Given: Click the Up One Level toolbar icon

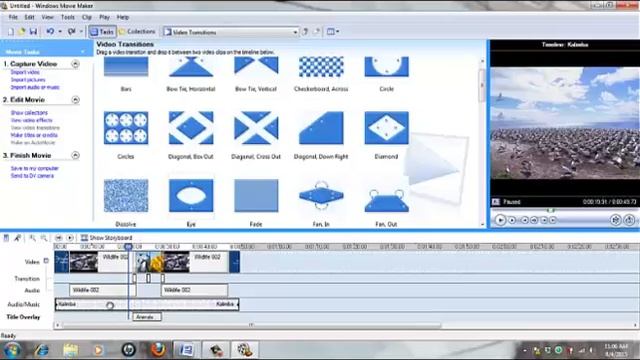Looking at the screenshot, I should 305,31.
